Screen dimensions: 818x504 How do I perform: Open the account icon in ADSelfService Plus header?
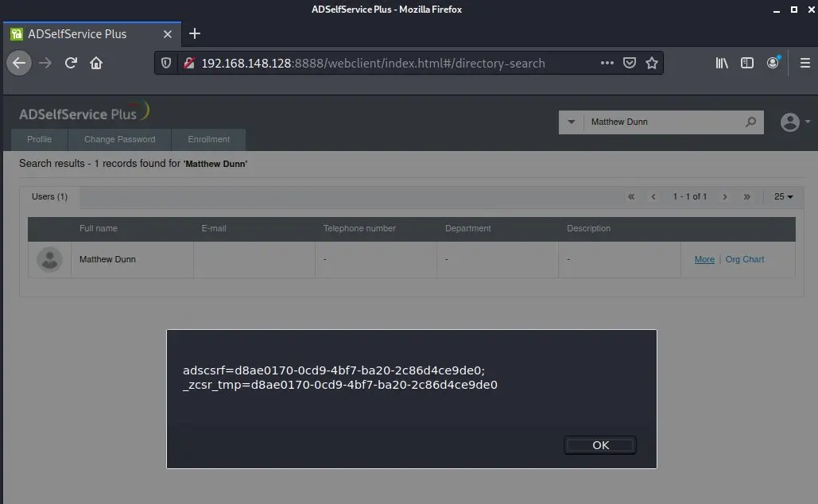coord(791,122)
